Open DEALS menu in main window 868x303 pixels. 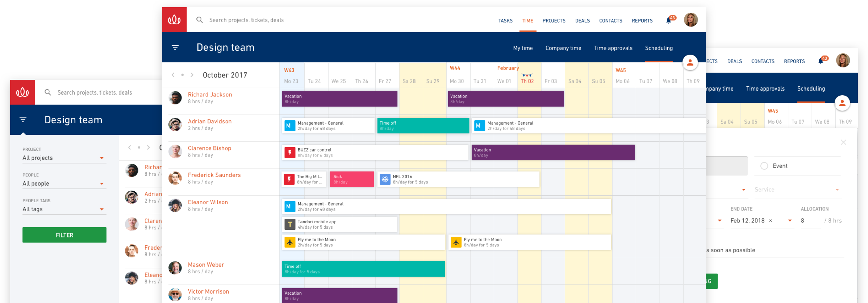pos(583,21)
